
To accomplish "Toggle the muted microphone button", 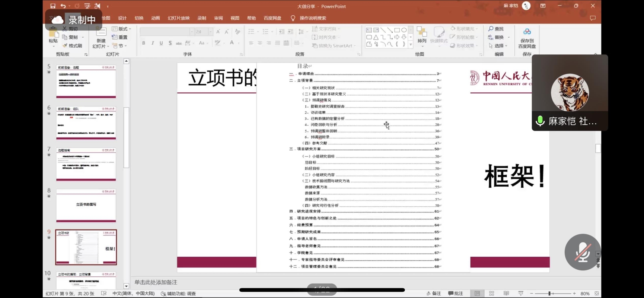I will point(583,252).
